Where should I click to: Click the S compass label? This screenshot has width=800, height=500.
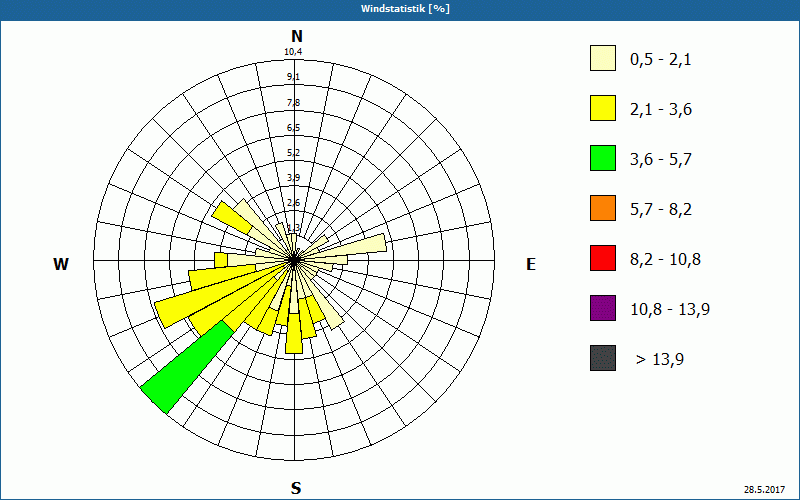(x=296, y=488)
